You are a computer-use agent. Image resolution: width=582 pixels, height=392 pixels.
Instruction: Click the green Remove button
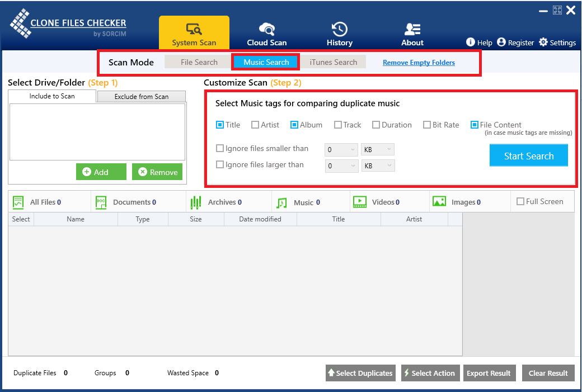pyautogui.click(x=157, y=172)
